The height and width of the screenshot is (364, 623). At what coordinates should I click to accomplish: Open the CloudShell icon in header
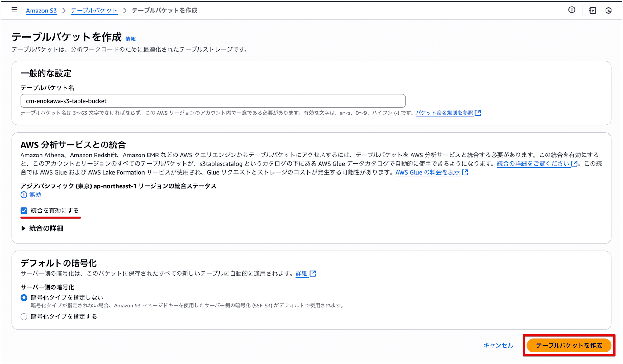click(592, 11)
